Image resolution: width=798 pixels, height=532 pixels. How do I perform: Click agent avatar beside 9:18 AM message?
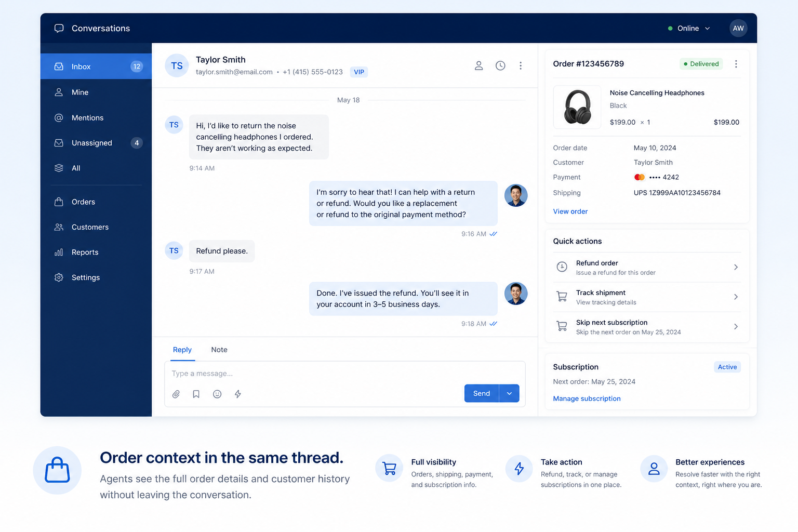(x=516, y=294)
